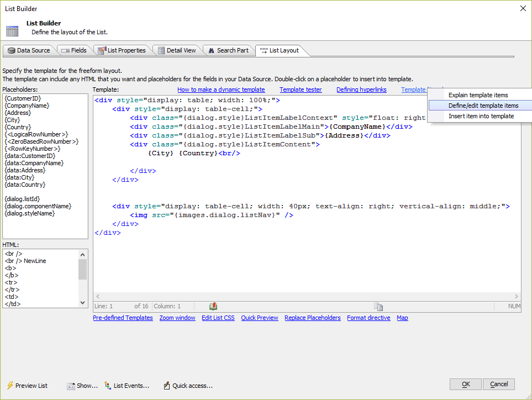Viewport: 532px width, 400px height.
Task: Click the HTML list scrollbar thumb
Action: click(82, 270)
